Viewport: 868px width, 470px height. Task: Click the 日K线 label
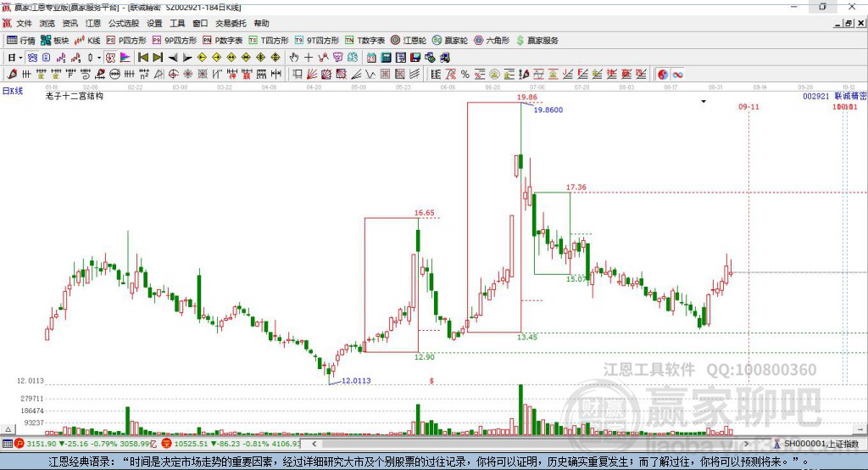pyautogui.click(x=13, y=91)
